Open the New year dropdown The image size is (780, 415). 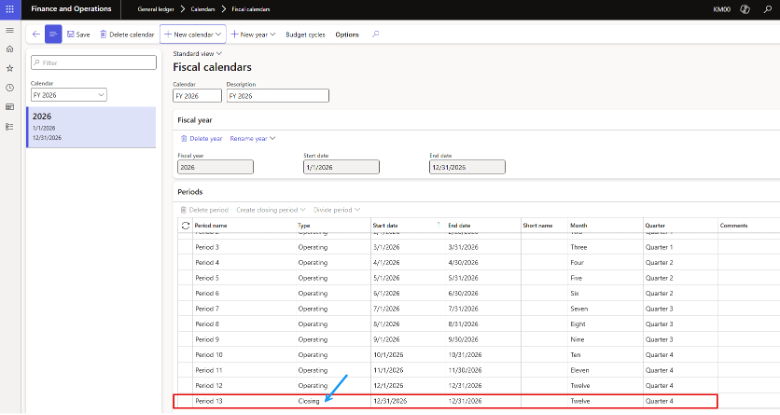[x=253, y=34]
